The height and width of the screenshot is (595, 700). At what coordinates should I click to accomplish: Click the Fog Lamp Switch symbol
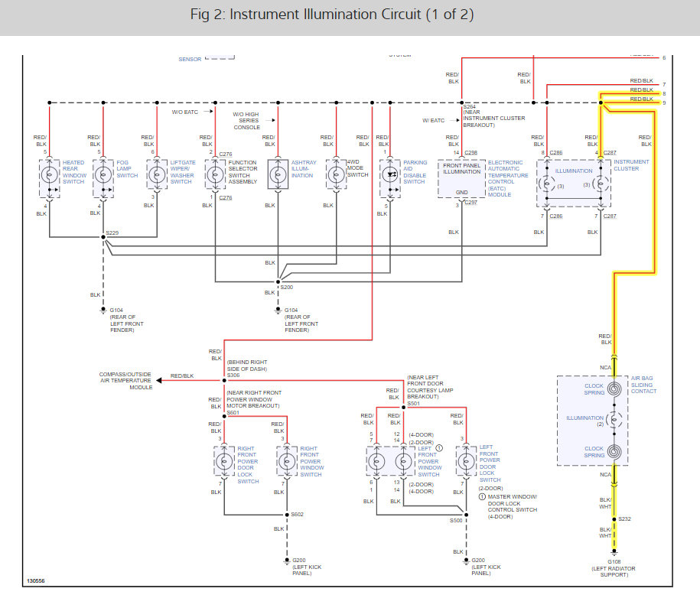tap(102, 174)
